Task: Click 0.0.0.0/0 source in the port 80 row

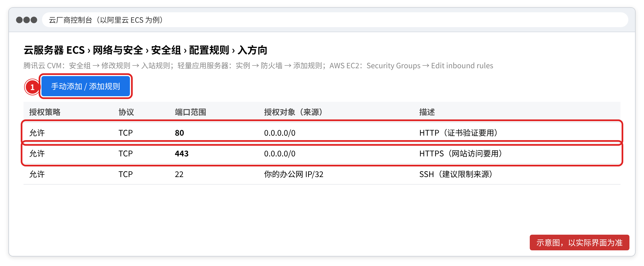Action: [x=280, y=133]
